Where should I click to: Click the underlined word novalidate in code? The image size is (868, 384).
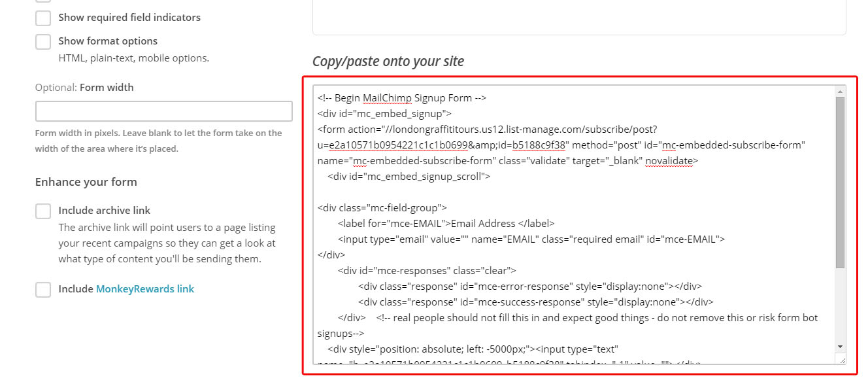(x=672, y=160)
